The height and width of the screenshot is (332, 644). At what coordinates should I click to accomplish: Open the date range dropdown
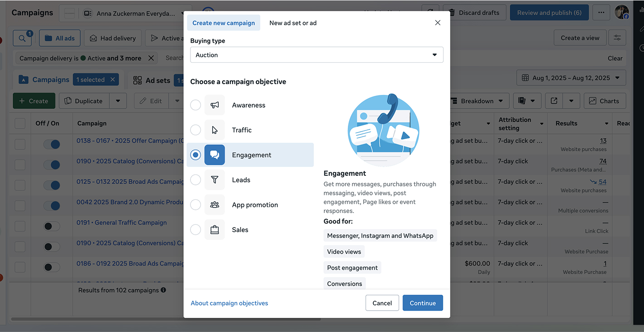point(571,78)
